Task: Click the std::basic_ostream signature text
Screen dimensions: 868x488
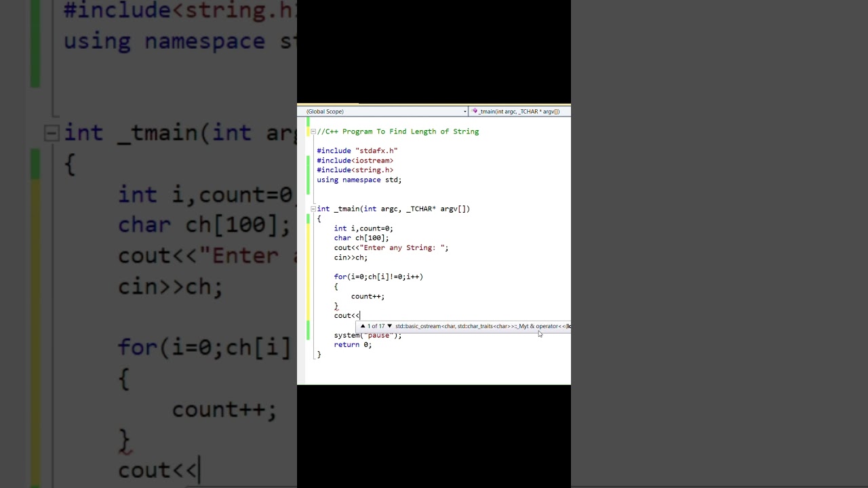Action: pos(483,326)
